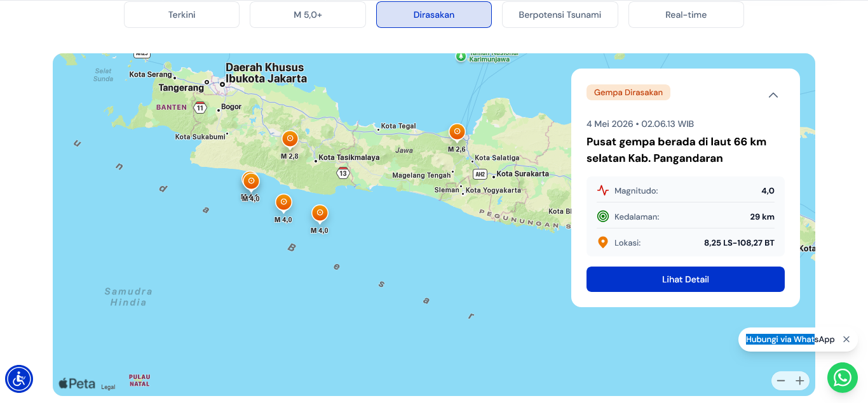Select the Dirasakan tab
This screenshot has height=403, width=868.
[434, 15]
